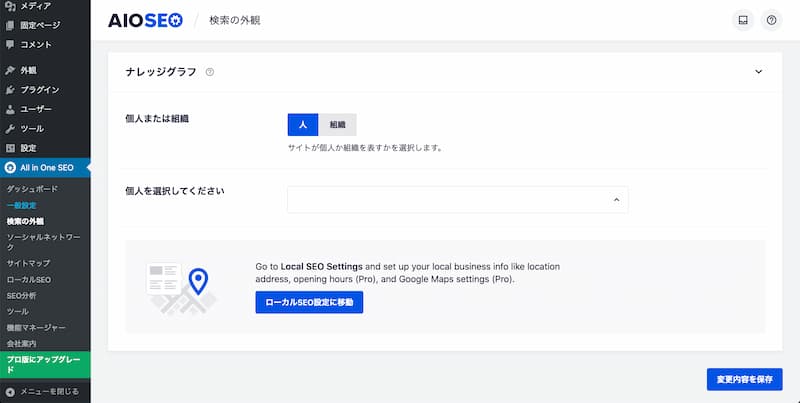Image resolution: width=800 pixels, height=403 pixels.
Task: Open the notifications inbox icon in header
Action: tap(743, 20)
